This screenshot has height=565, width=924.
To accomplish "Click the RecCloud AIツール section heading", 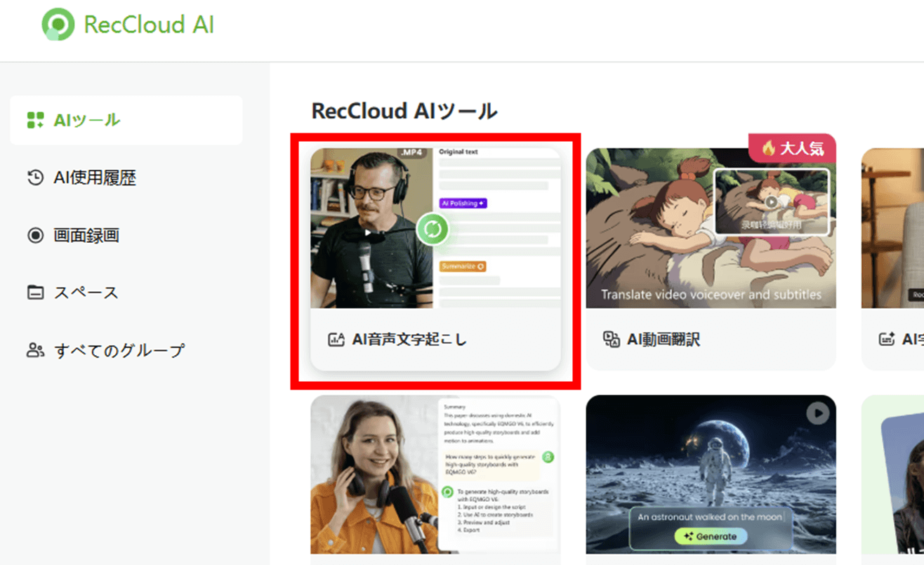I will tap(404, 111).
